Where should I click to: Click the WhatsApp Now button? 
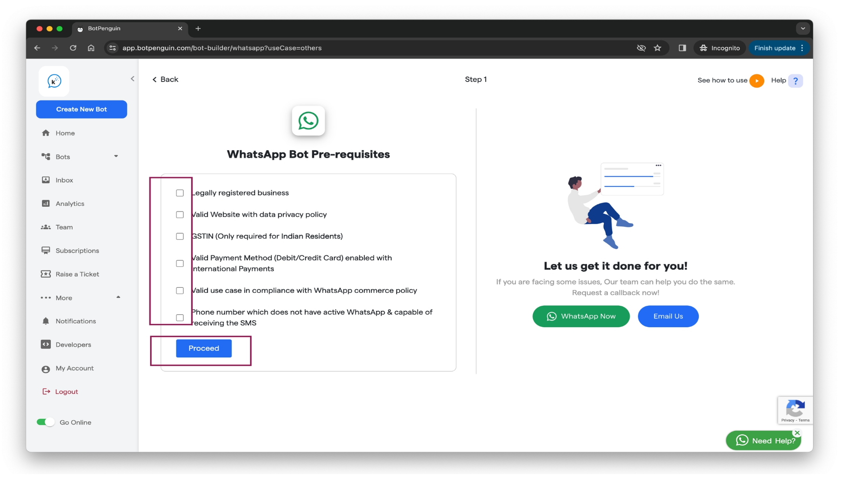(581, 316)
